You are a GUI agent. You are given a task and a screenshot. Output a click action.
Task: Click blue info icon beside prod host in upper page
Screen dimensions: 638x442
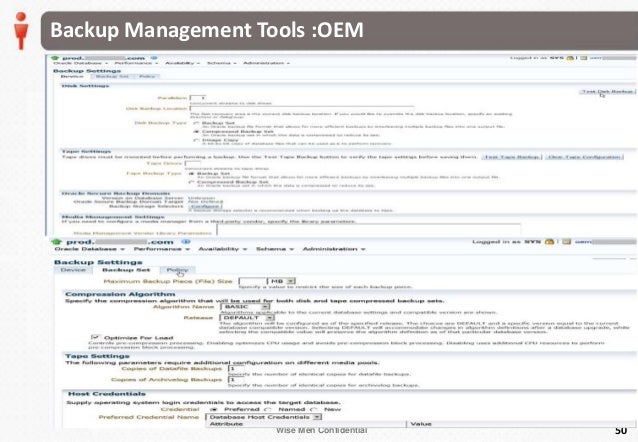pyautogui.click(x=154, y=58)
